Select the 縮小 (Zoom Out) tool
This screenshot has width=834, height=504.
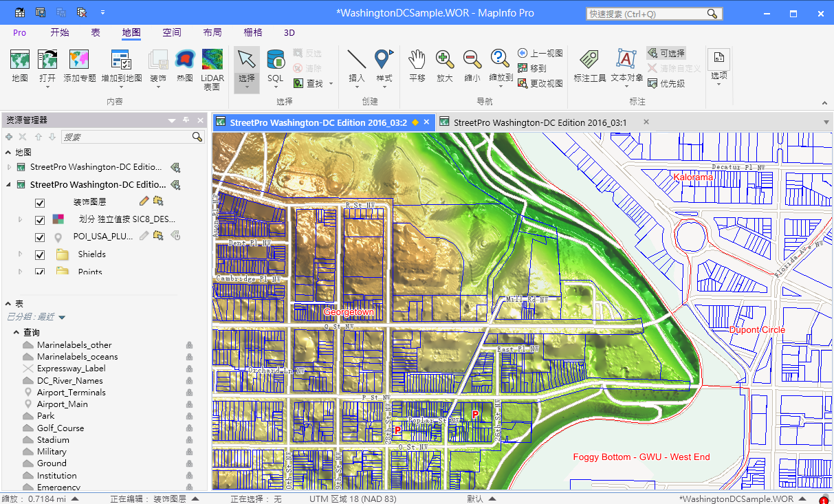click(472, 66)
